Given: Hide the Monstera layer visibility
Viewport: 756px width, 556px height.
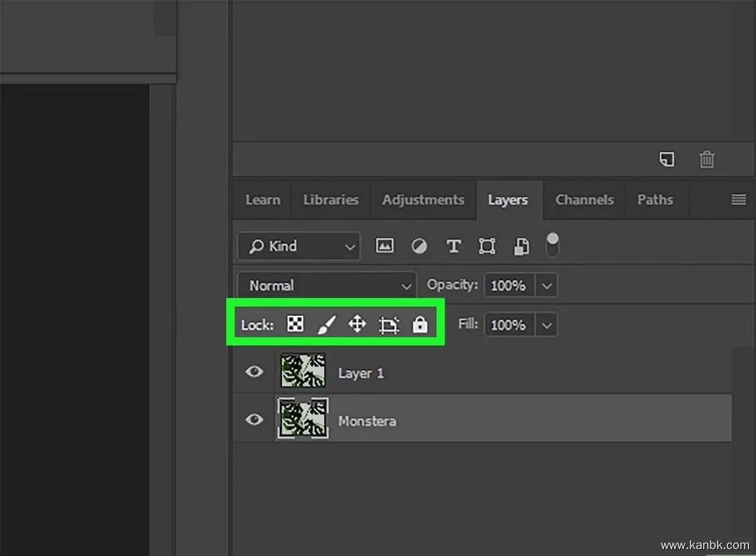Looking at the screenshot, I should [254, 419].
